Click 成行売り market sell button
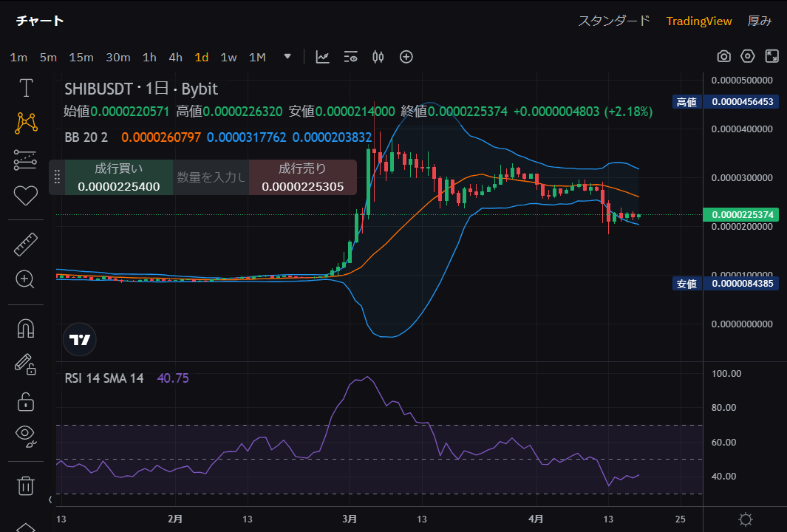 [303, 177]
